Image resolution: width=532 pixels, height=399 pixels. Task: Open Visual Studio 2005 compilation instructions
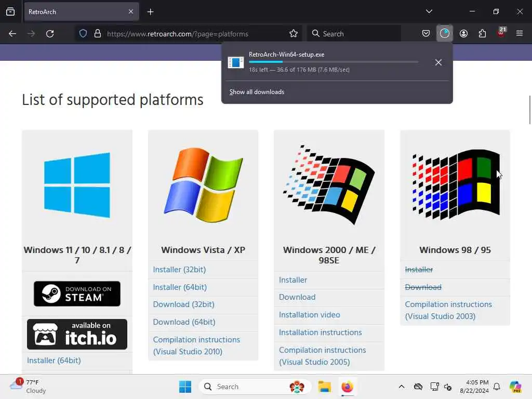(322, 356)
